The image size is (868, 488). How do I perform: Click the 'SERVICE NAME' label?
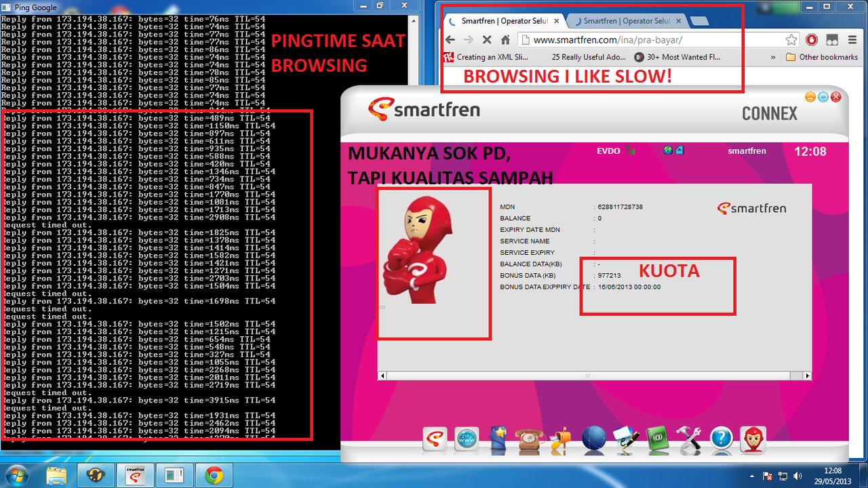525,241
